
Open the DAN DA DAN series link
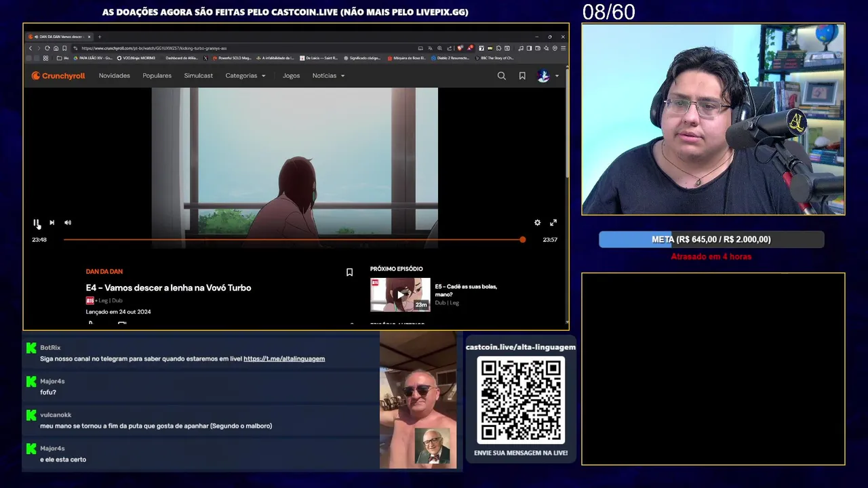[x=104, y=272]
